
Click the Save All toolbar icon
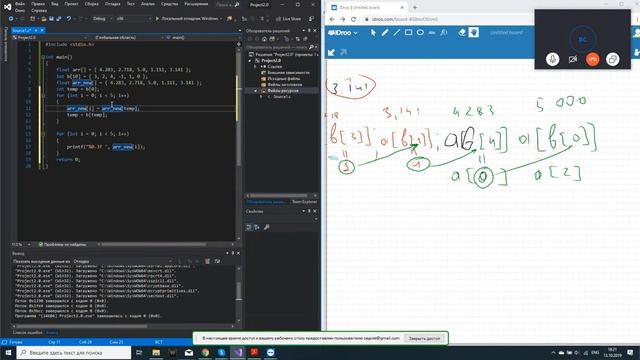pyautogui.click(x=58, y=18)
